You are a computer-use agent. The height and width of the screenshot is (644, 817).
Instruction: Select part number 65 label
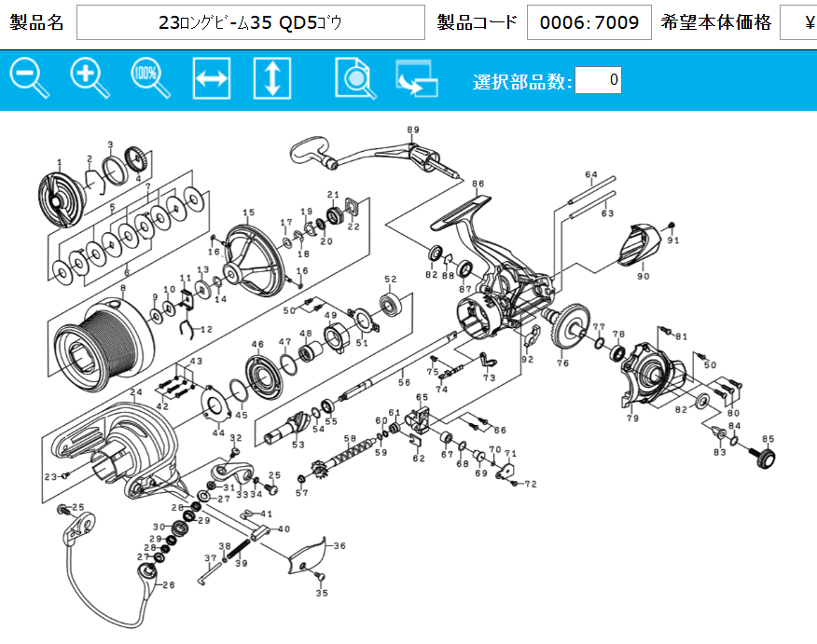[x=422, y=397]
